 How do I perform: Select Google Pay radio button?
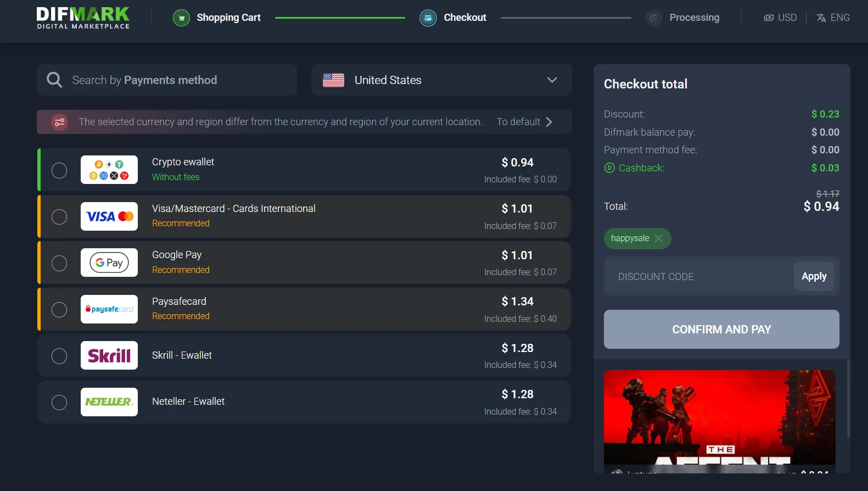pyautogui.click(x=59, y=263)
